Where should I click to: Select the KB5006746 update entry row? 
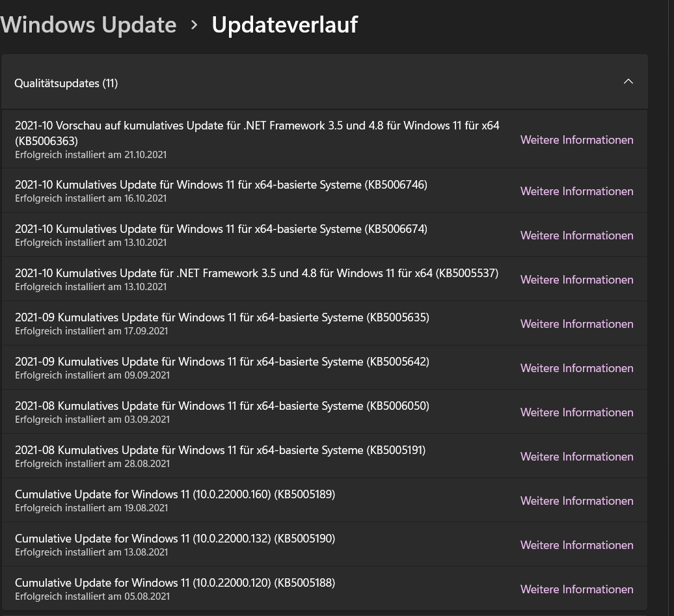[221, 190]
